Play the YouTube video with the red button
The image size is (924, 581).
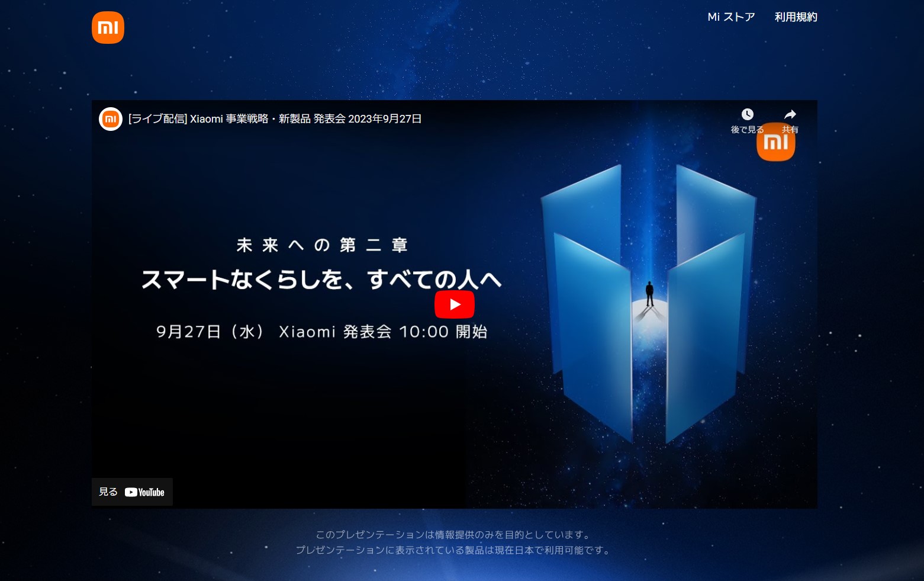pyautogui.click(x=455, y=304)
